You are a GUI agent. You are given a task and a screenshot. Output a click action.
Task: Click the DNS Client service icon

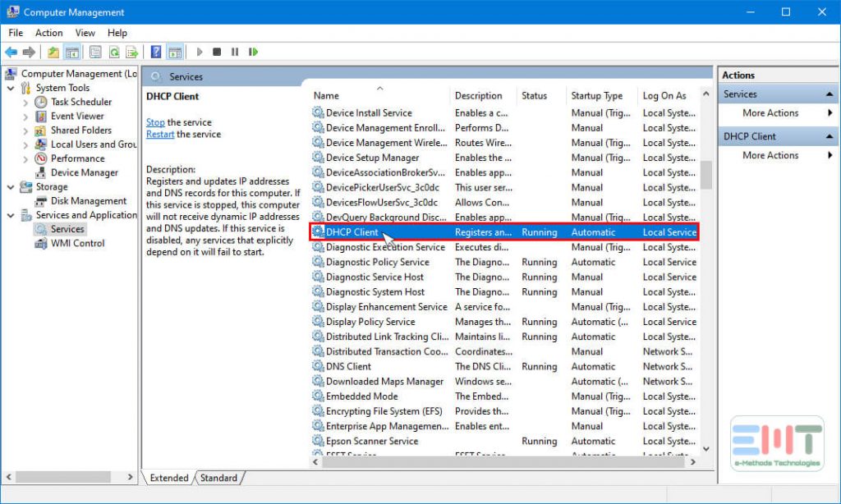point(318,366)
